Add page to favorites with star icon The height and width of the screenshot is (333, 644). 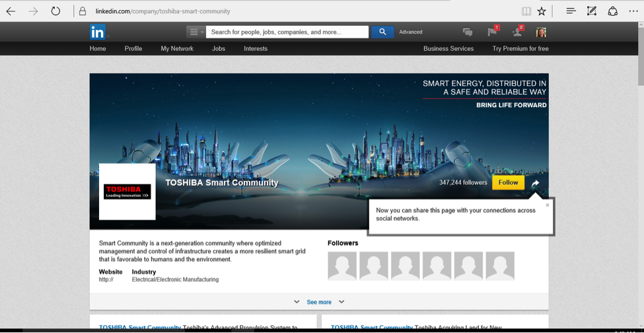click(542, 11)
